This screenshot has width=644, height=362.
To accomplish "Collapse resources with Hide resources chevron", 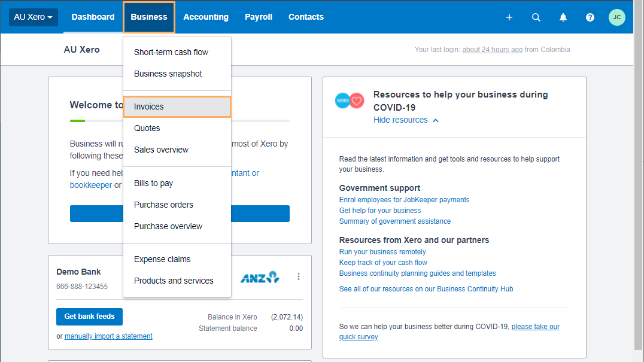I will click(x=406, y=120).
